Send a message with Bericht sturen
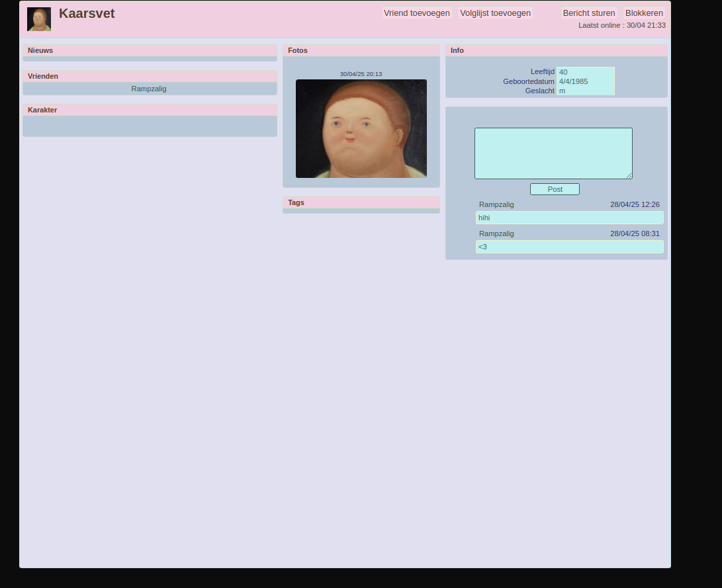This screenshot has height=588, width=722. click(x=589, y=13)
